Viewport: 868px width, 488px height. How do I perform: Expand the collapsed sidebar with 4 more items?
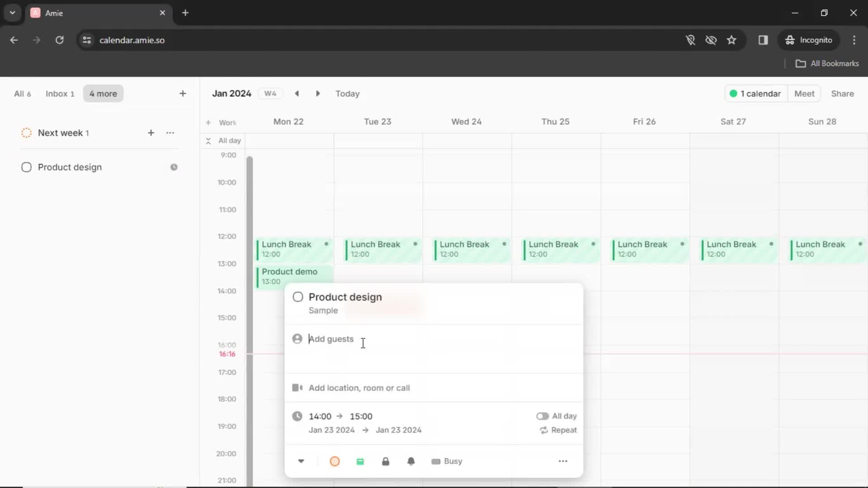pos(103,94)
